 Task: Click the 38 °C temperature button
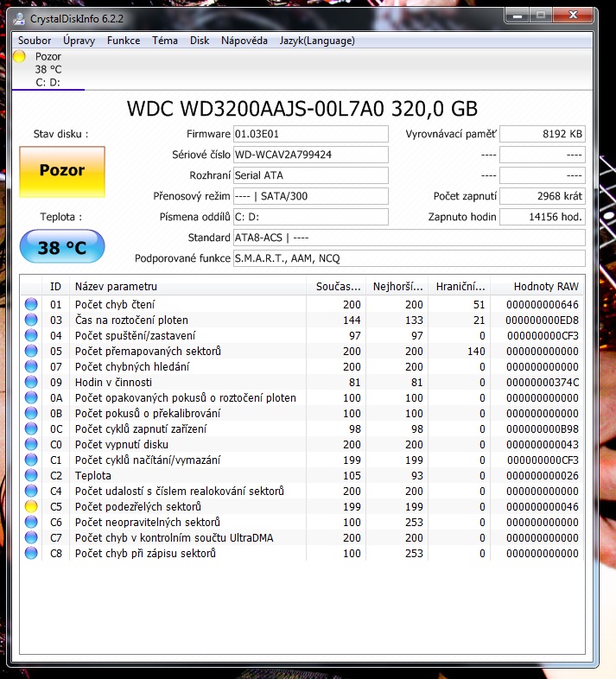point(62,248)
